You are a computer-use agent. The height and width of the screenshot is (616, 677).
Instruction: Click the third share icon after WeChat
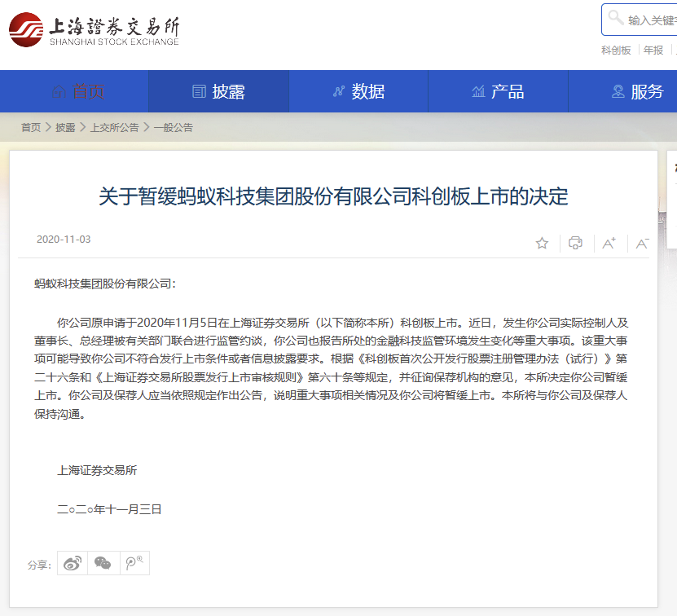click(x=134, y=563)
